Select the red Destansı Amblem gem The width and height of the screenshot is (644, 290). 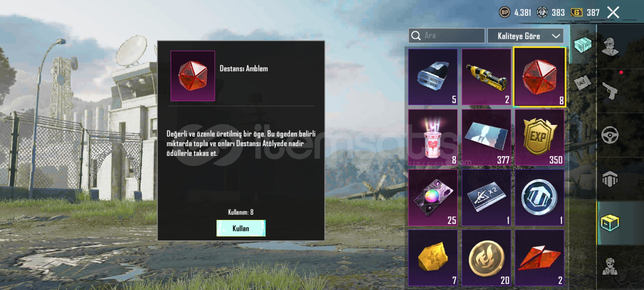click(x=540, y=77)
